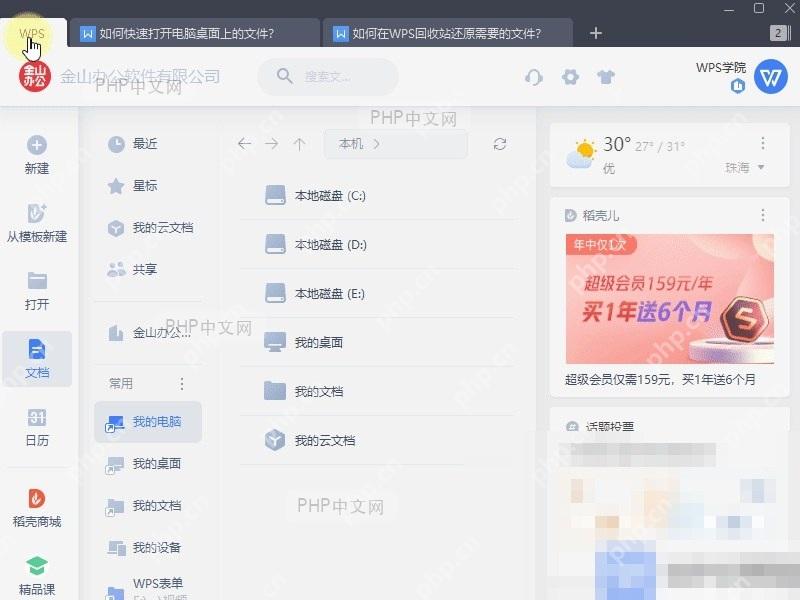This screenshot has height=600, width=800.
Task: Add a new tab with plus button
Action: (595, 33)
